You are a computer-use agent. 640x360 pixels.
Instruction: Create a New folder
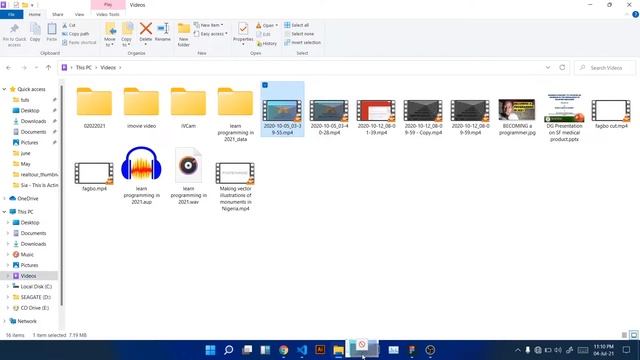[184, 35]
